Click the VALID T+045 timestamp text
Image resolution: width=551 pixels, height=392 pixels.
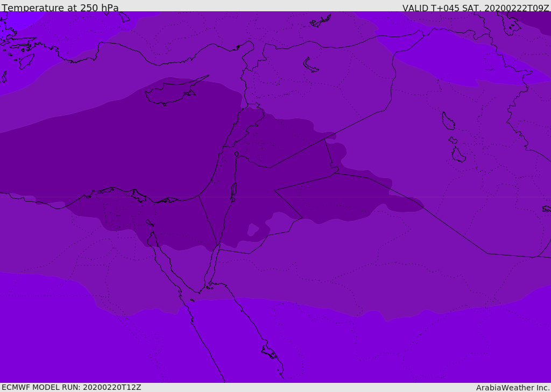(x=476, y=8)
